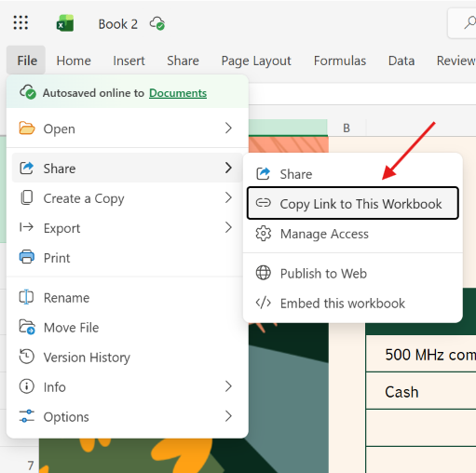Select Publish to Web
This screenshot has height=473, width=476.
pos(353,273)
